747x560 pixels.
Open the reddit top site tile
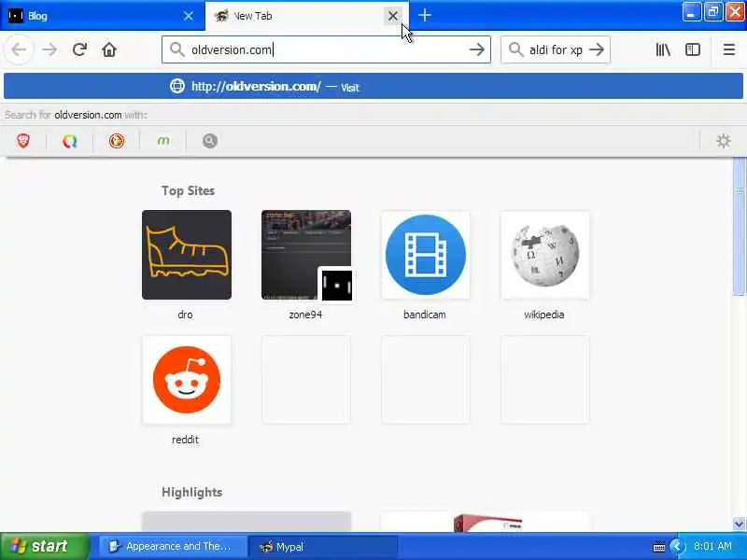coord(186,380)
